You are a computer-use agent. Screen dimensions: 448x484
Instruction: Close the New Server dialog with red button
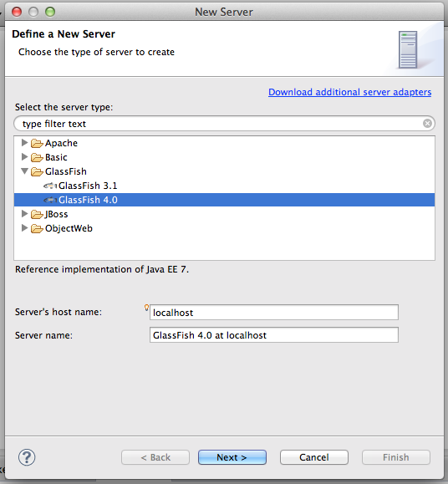coord(17,12)
